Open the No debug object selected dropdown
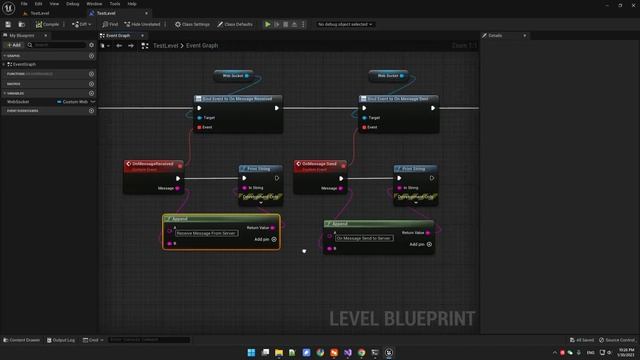 345,24
